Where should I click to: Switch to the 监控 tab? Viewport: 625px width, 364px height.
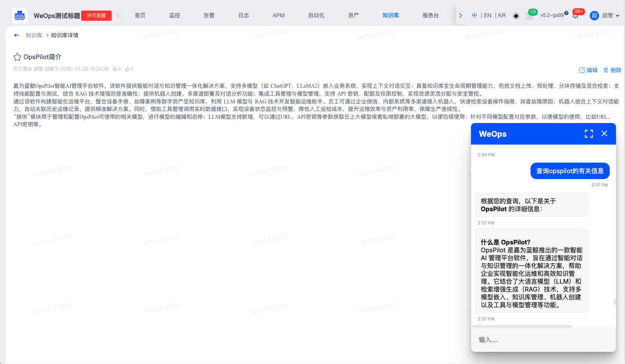click(x=175, y=16)
